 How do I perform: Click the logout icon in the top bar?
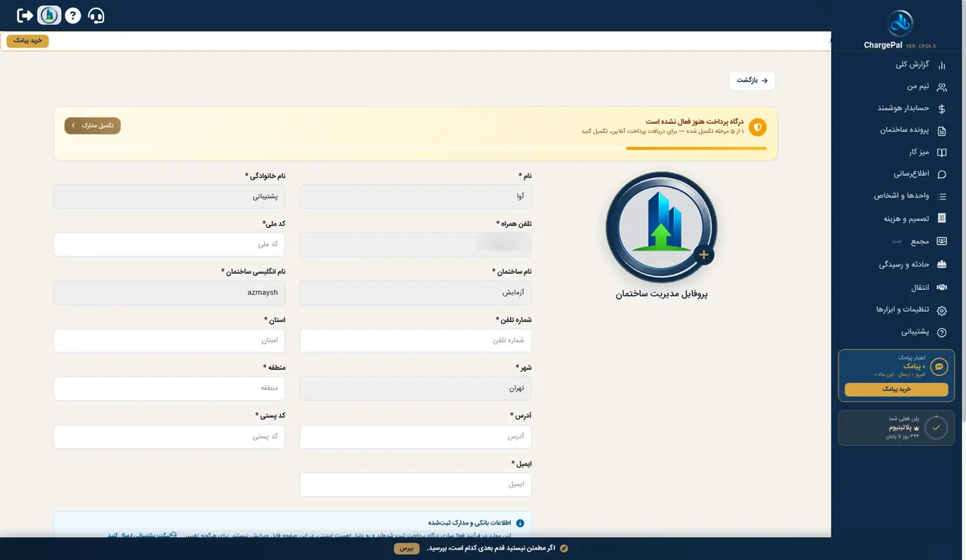tap(25, 15)
